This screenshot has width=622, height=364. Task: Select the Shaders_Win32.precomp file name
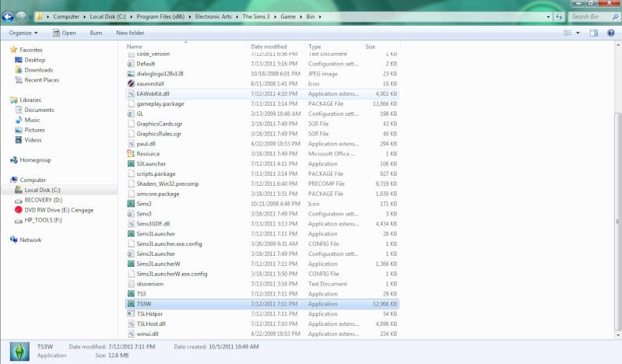point(167,184)
